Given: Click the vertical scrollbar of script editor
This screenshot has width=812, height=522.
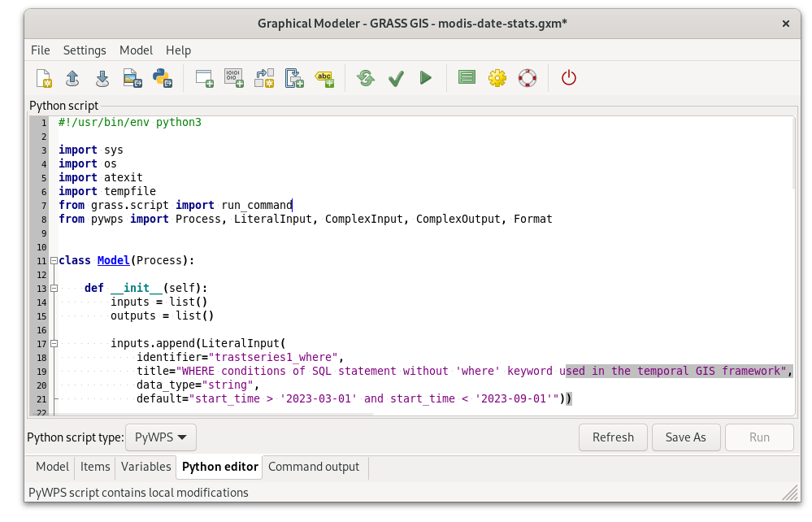Looking at the screenshot, I should tap(792, 153).
